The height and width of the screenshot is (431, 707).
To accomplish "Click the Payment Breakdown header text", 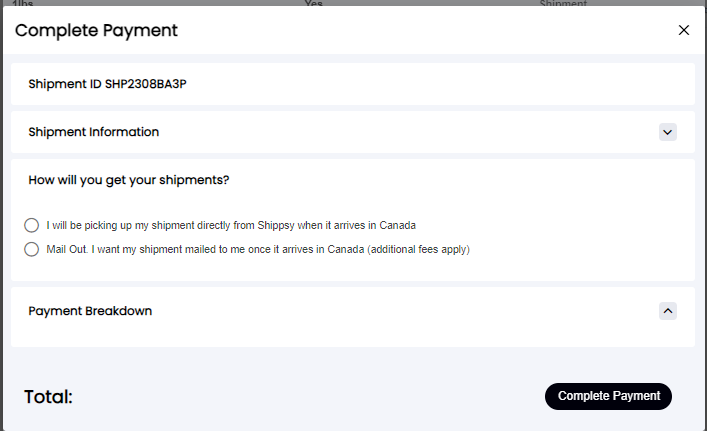I will [90, 311].
